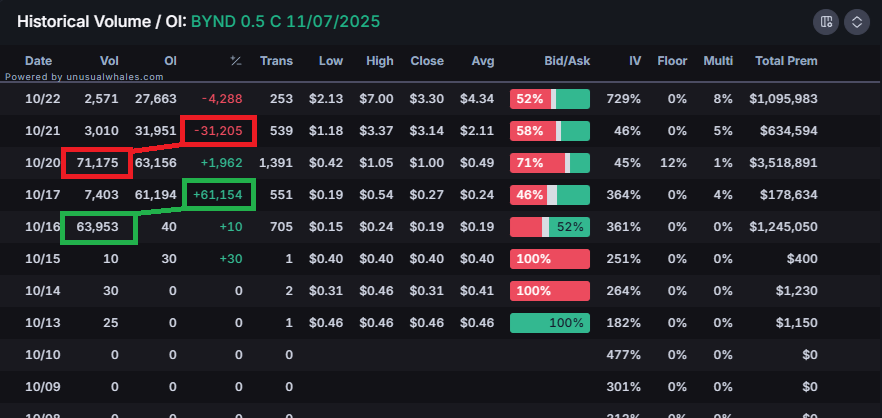
Task: Select the 10/09 date cell
Action: tap(43, 387)
